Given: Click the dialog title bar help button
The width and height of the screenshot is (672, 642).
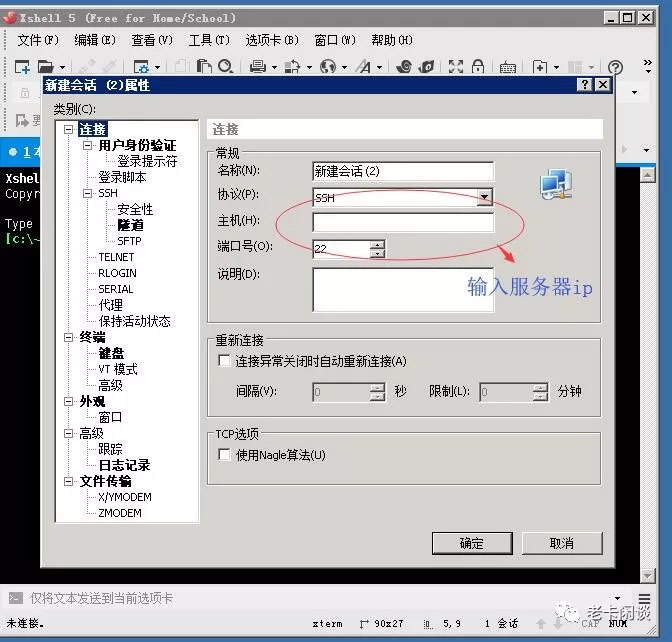Looking at the screenshot, I should click(x=585, y=85).
